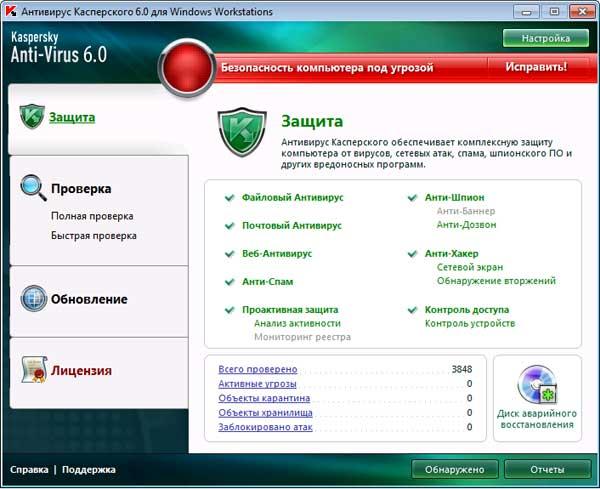This screenshot has height=489, width=600.
Task: Select Мониторинг реестра subcomponent
Action: click(x=302, y=337)
